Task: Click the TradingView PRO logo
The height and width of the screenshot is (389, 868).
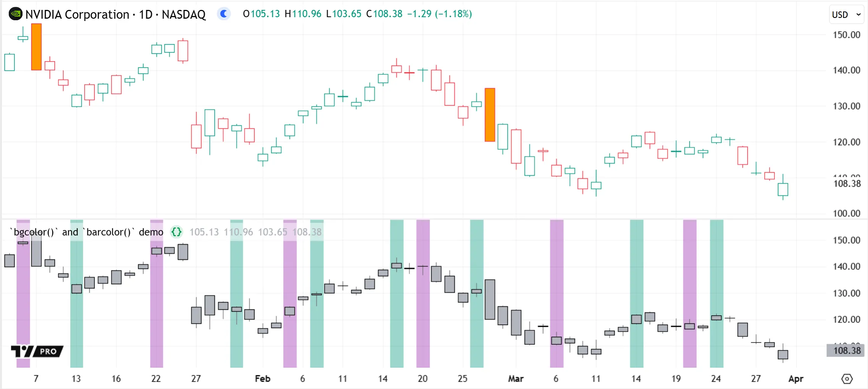Action: [37, 351]
